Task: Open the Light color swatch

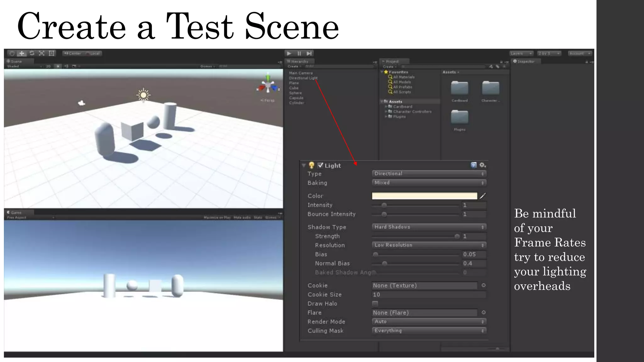Action: [425, 196]
